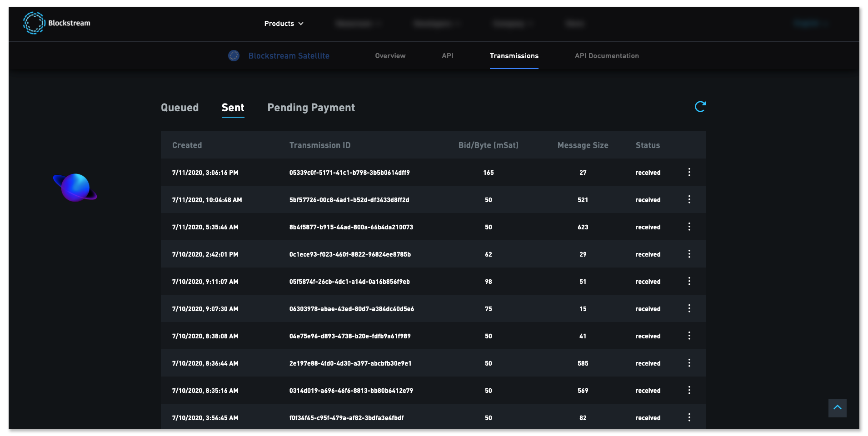
Task: Click the Blockstream Satellite title link
Action: (289, 56)
